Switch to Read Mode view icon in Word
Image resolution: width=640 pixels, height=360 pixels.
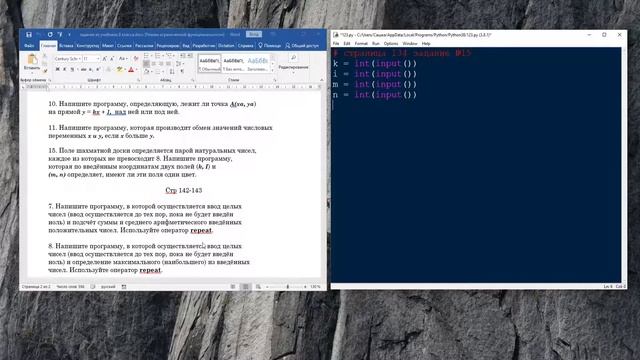click(x=233, y=287)
